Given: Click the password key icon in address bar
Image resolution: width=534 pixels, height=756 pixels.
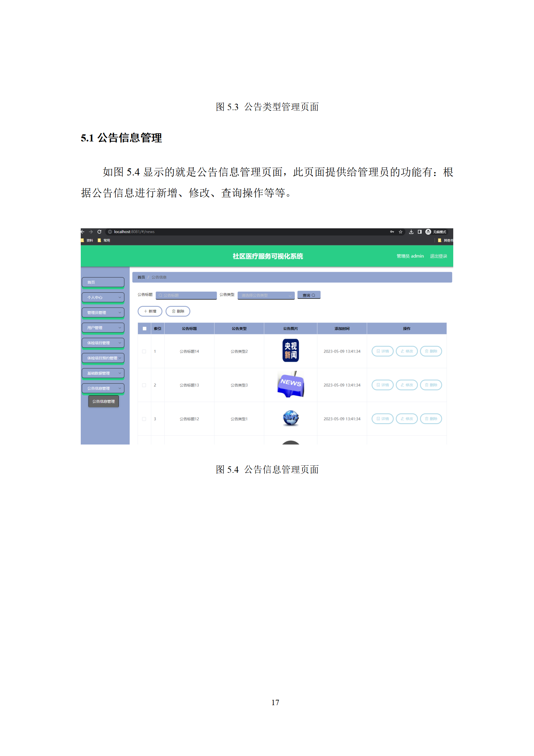Looking at the screenshot, I should 392,232.
